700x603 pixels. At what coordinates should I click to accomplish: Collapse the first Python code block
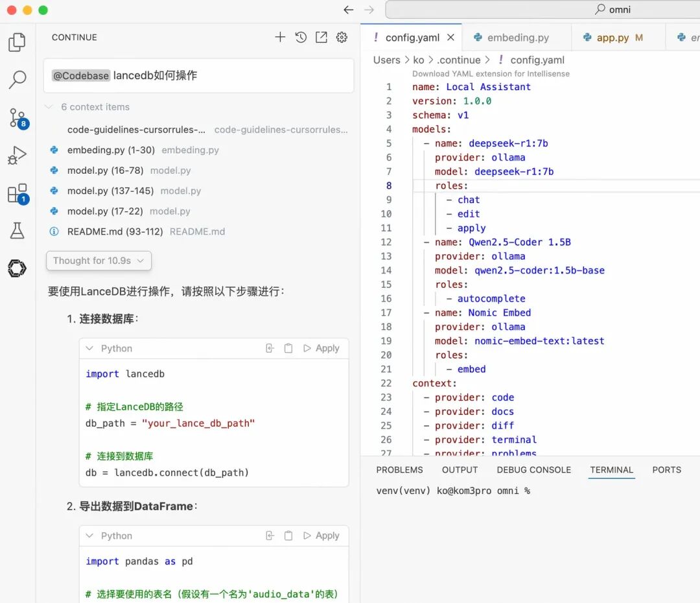click(89, 348)
